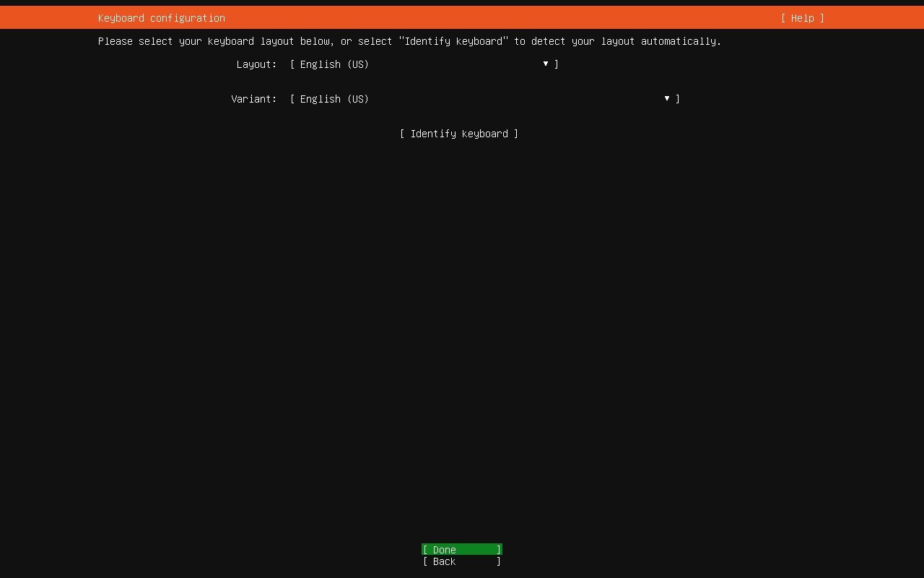Open installer help from the header
Viewport: 924px width, 578px height.
tap(802, 18)
